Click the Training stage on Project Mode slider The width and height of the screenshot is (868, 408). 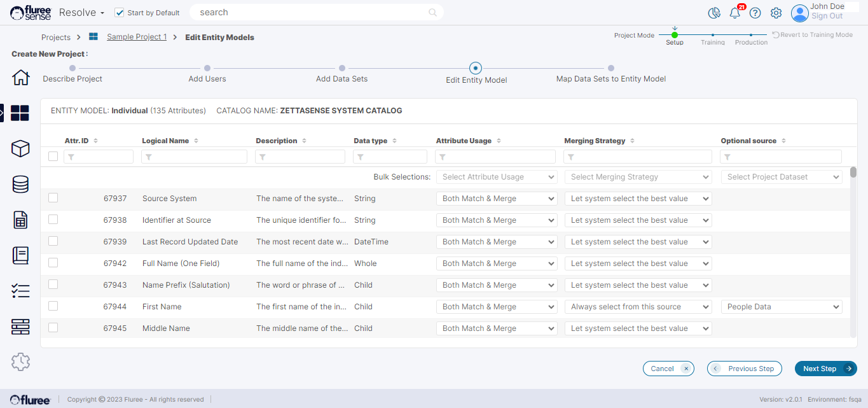coord(713,36)
